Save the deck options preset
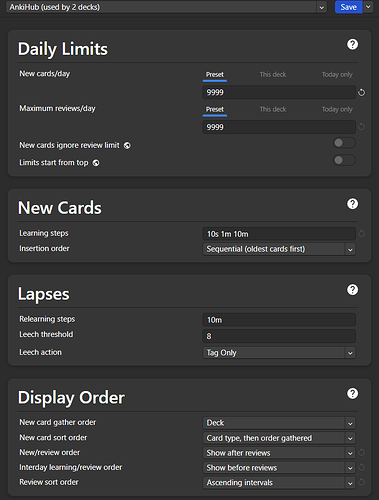Screen dimensions: 379x500 click(348, 7)
